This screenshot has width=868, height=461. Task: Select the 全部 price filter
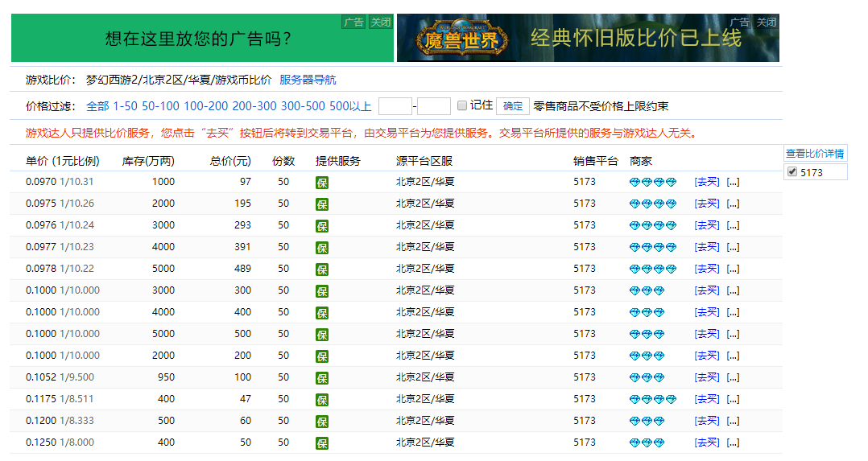pyautogui.click(x=97, y=106)
